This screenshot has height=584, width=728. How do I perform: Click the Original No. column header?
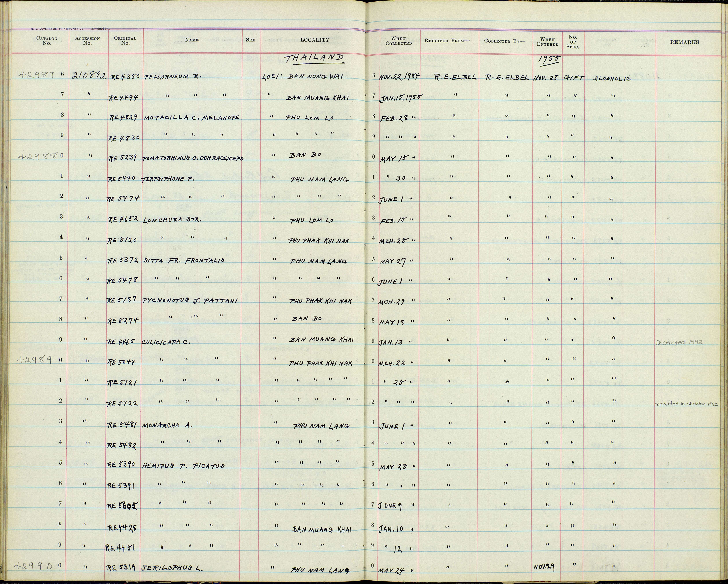[x=125, y=41]
